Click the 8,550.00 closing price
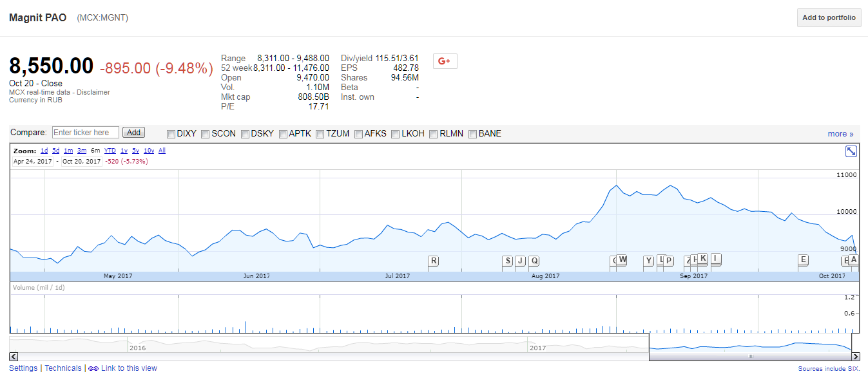This screenshot has width=868, height=376. [52, 66]
